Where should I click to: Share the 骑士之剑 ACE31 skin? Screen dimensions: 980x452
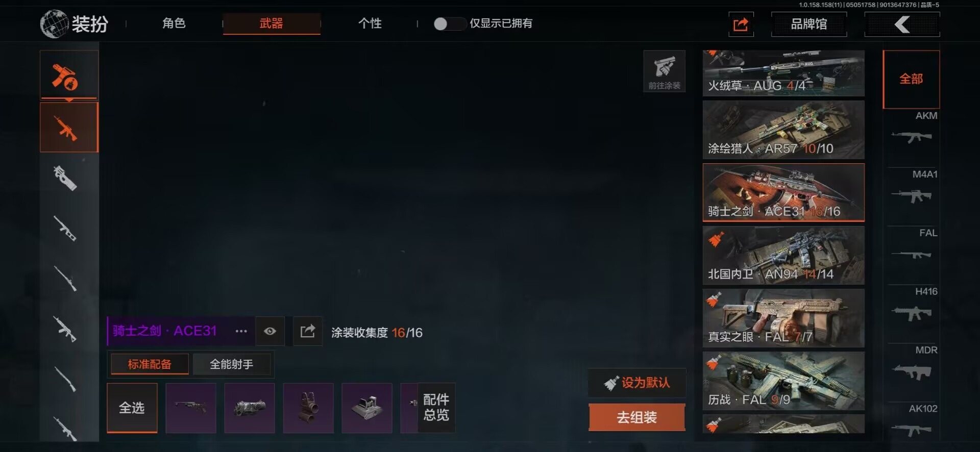click(x=308, y=331)
